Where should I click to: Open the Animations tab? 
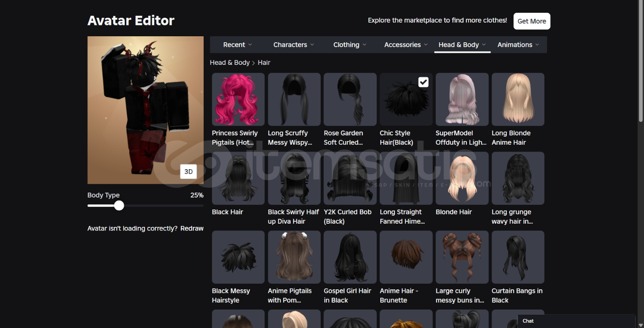point(518,45)
